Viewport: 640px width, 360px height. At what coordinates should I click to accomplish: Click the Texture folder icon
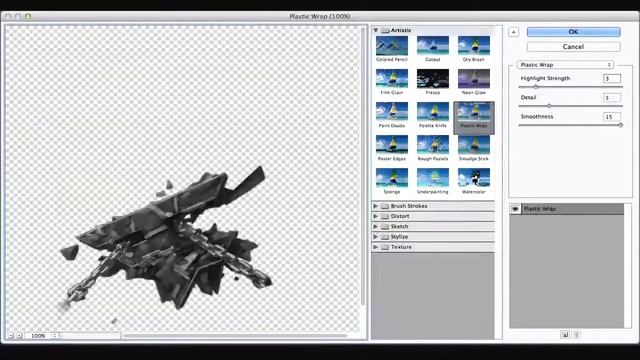tap(384, 247)
